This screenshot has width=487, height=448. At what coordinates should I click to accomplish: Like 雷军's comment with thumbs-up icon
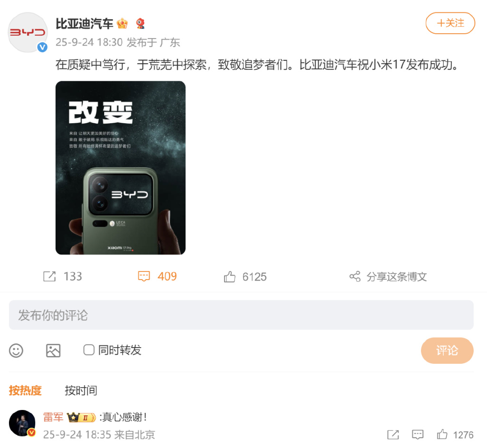[x=442, y=434]
